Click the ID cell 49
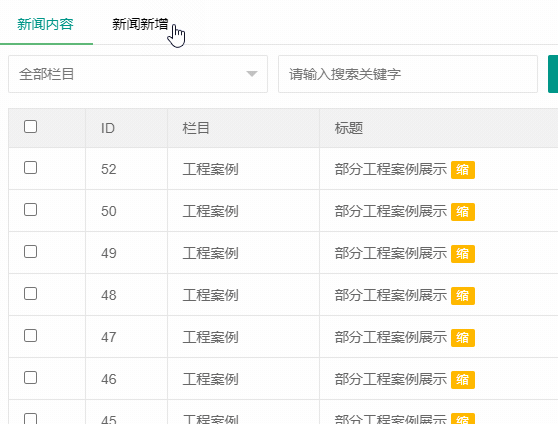Image resolution: width=558 pixels, height=424 pixels. click(x=109, y=253)
